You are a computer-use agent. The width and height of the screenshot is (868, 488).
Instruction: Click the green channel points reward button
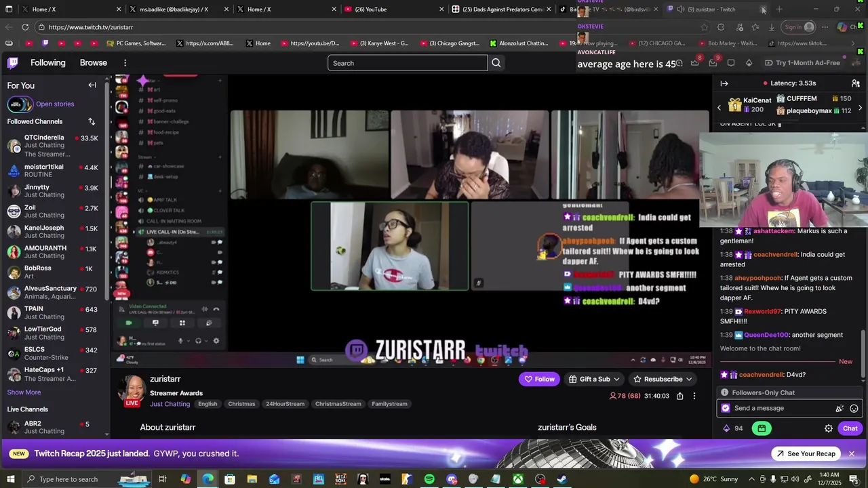coord(762,428)
